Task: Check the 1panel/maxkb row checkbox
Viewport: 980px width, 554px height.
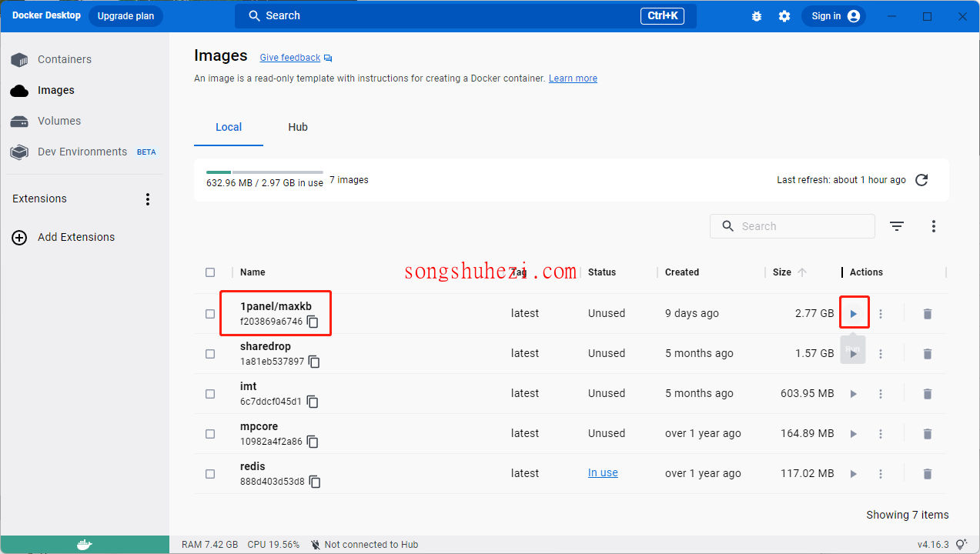Action: [210, 314]
